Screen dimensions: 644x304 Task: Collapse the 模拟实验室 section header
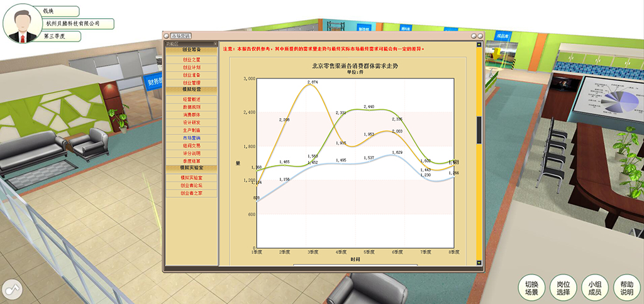pos(191,168)
